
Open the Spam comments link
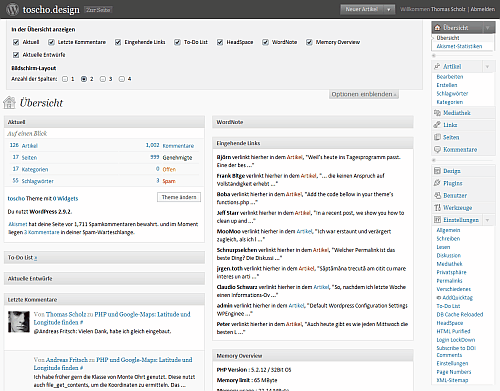pyautogui.click(x=169, y=181)
